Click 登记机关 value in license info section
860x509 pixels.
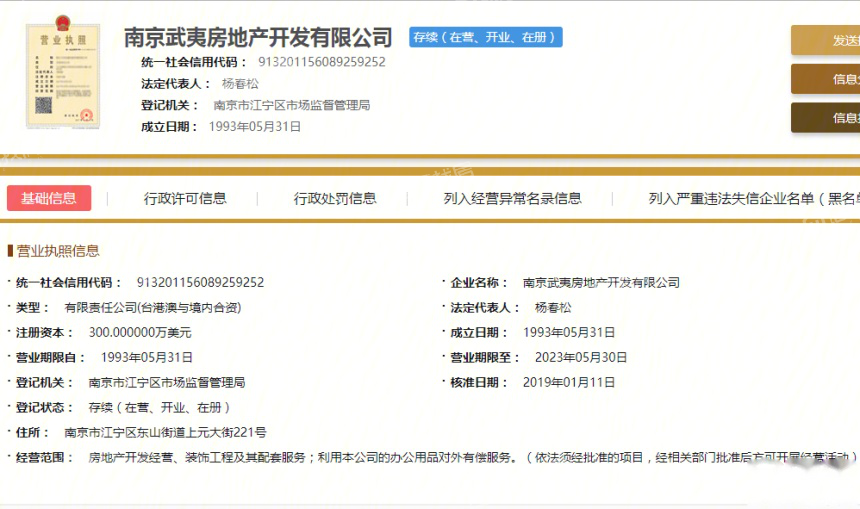(x=167, y=382)
